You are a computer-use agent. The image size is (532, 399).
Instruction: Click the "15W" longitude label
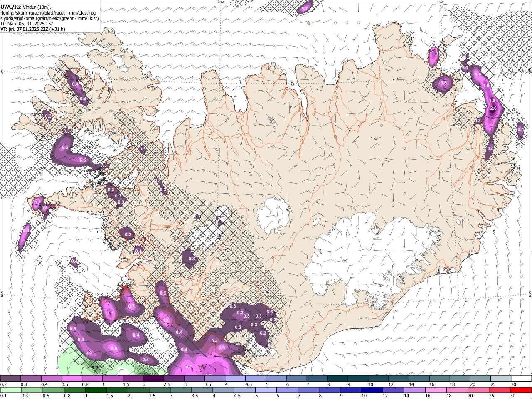440,2
